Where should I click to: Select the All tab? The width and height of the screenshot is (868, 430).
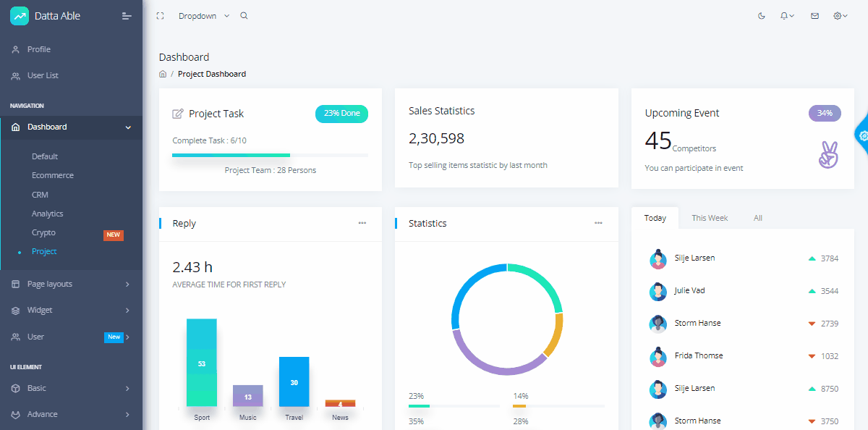pos(758,218)
